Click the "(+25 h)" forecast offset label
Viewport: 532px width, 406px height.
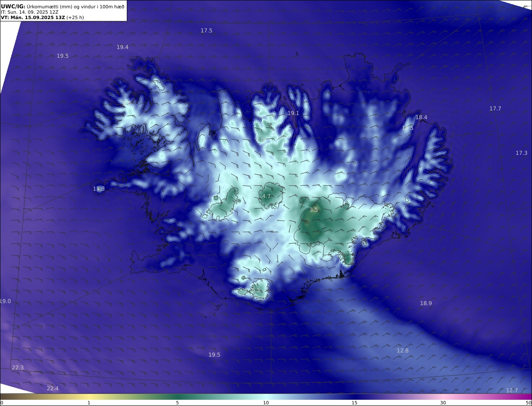[75, 17]
